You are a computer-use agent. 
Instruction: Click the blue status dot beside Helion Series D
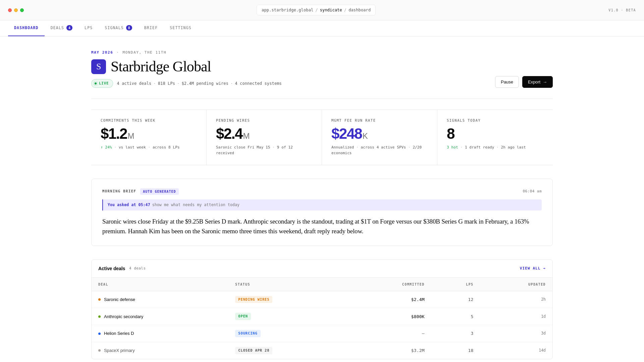tap(99, 334)
